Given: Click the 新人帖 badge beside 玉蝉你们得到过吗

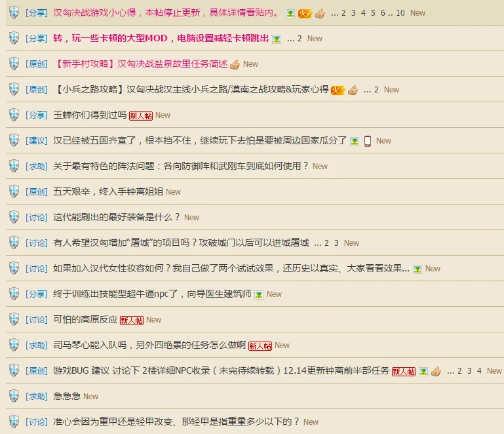Looking at the screenshot, I should [x=141, y=116].
